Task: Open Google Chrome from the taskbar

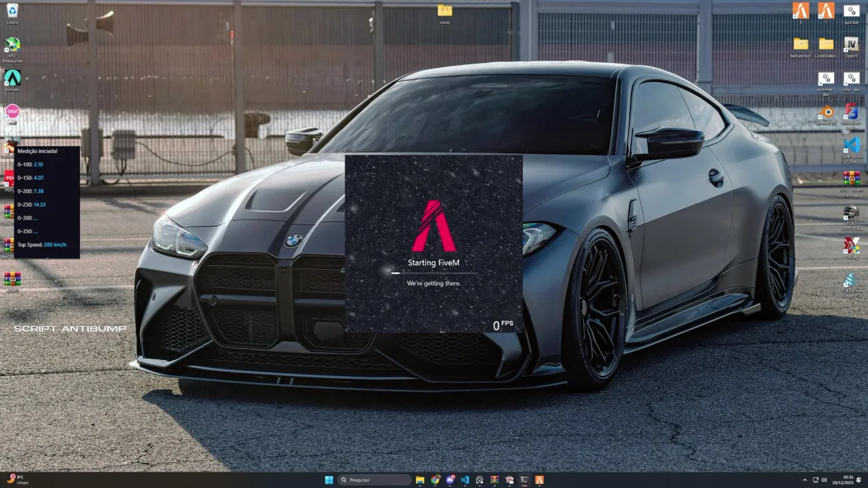Action: (x=435, y=480)
